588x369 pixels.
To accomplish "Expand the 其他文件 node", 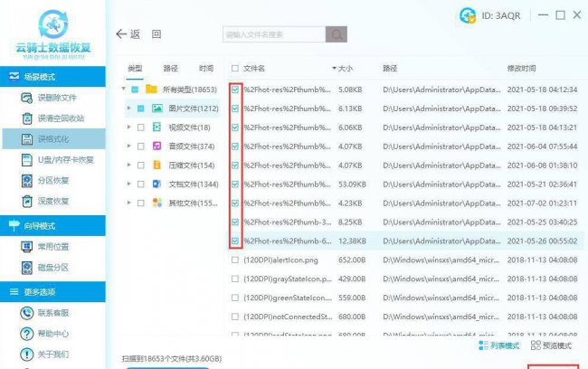I will [x=128, y=203].
